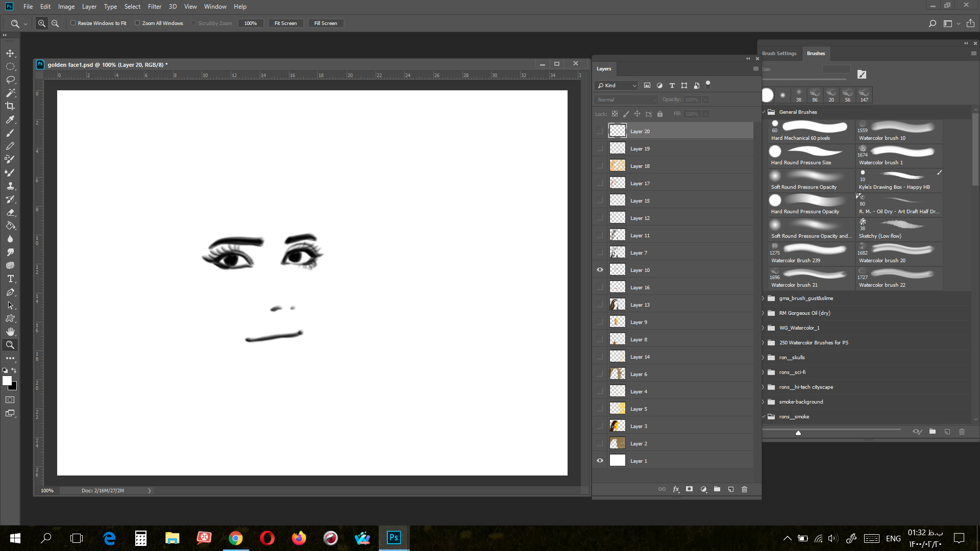Select Hard Round Pressure Size brush

pyautogui.click(x=811, y=156)
